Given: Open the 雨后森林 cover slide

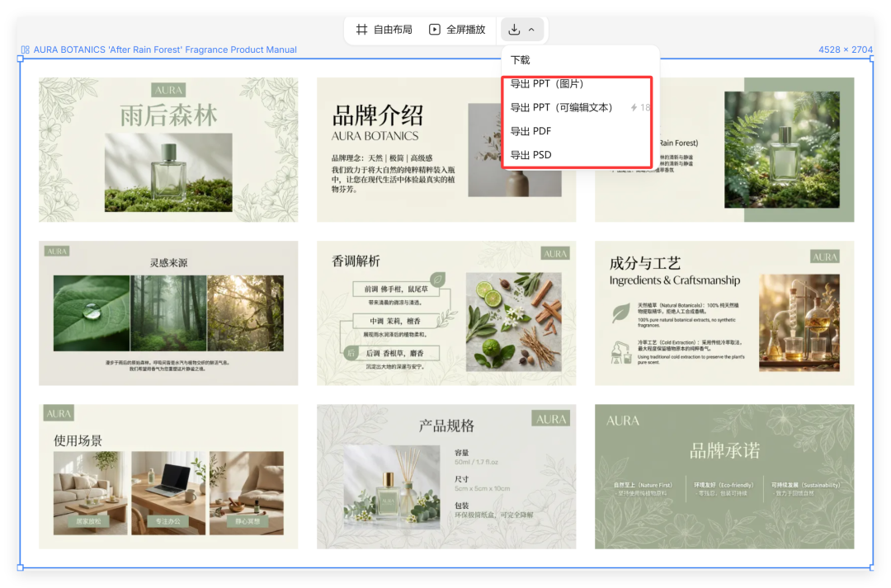Looking at the screenshot, I should click(x=167, y=148).
